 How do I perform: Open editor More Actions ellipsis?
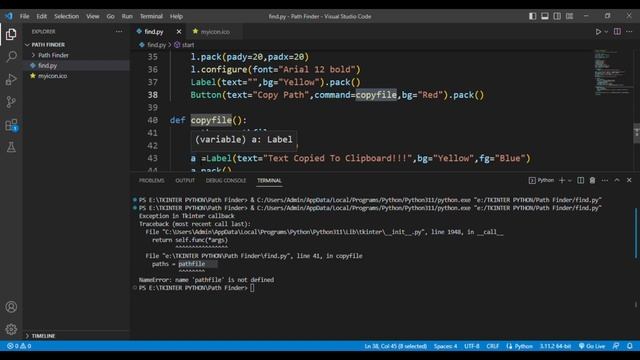tap(629, 31)
